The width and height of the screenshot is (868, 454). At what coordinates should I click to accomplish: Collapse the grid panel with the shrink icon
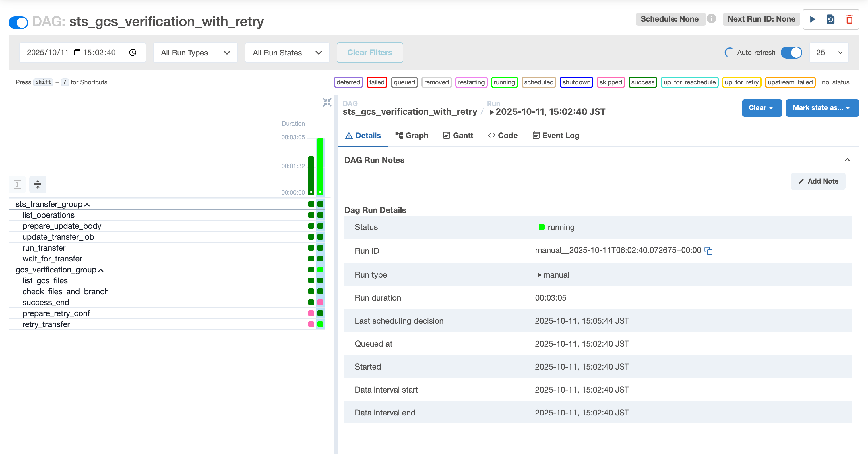coord(327,102)
